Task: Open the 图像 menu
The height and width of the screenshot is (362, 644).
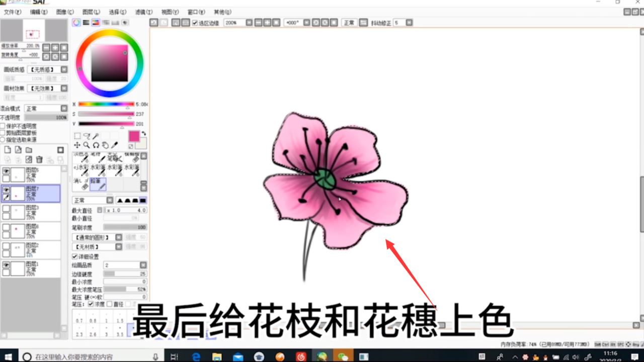Action: click(x=65, y=12)
